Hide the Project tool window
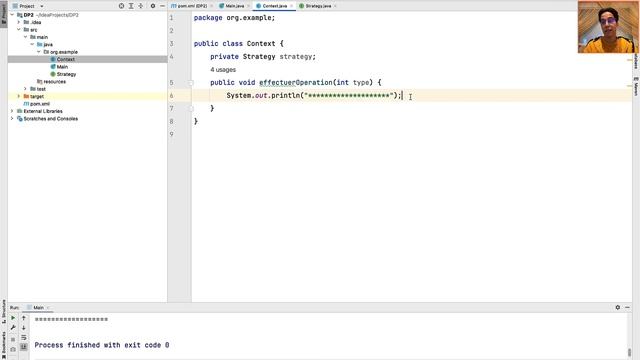The height and width of the screenshot is (360, 640). 162,6
